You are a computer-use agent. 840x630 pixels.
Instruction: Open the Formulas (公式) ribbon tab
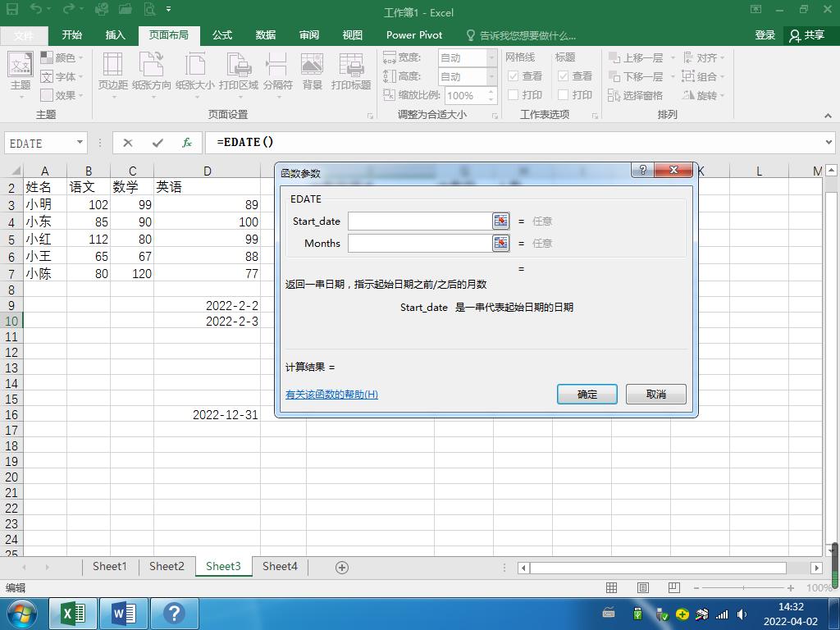coord(222,35)
